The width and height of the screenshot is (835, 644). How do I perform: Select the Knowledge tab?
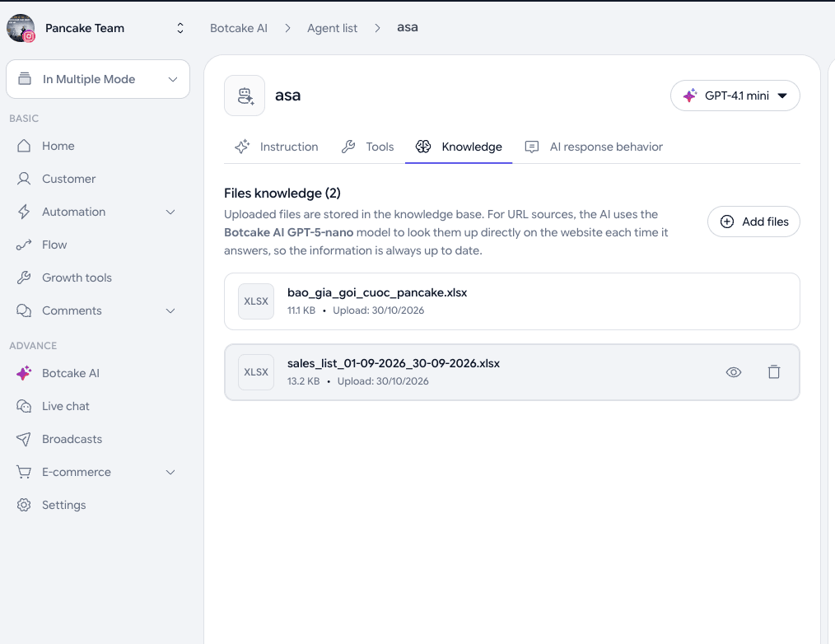click(x=459, y=147)
